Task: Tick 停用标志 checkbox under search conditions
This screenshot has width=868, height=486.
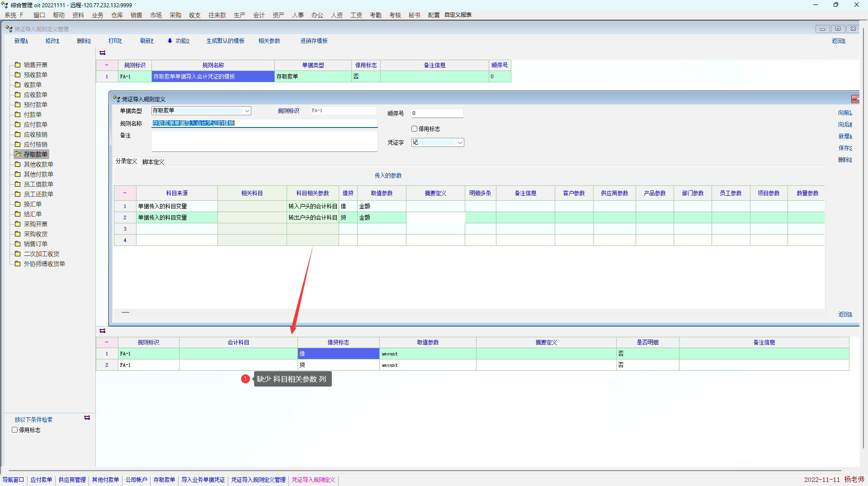Action: tap(15, 430)
